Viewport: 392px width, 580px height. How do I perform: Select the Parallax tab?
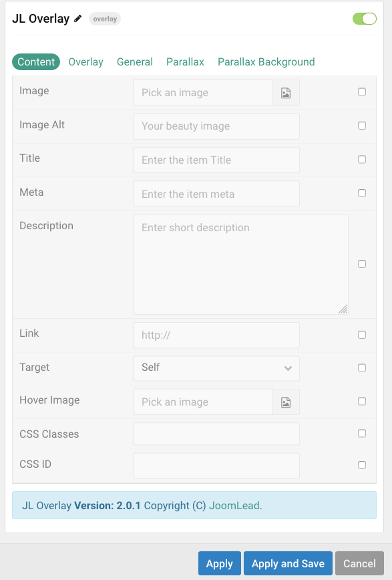tap(185, 61)
